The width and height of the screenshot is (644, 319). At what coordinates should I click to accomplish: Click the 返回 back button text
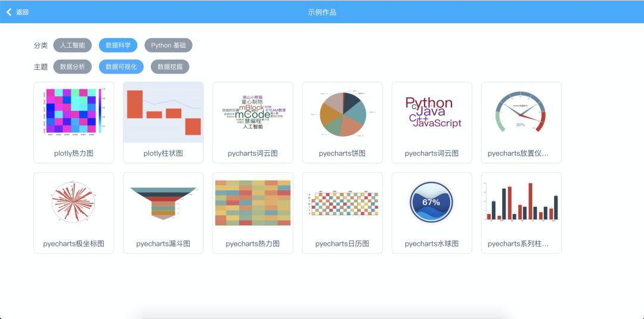(x=22, y=12)
